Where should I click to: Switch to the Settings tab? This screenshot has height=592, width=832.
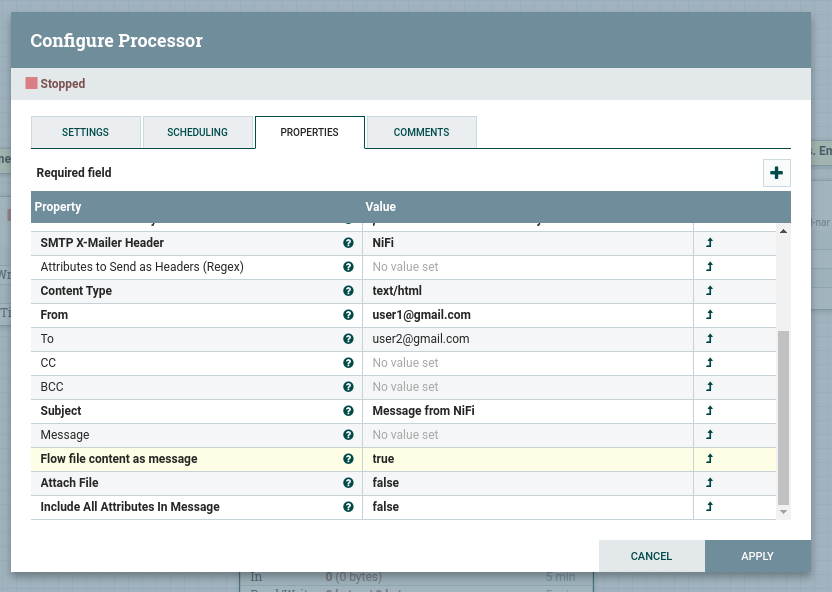(85, 131)
